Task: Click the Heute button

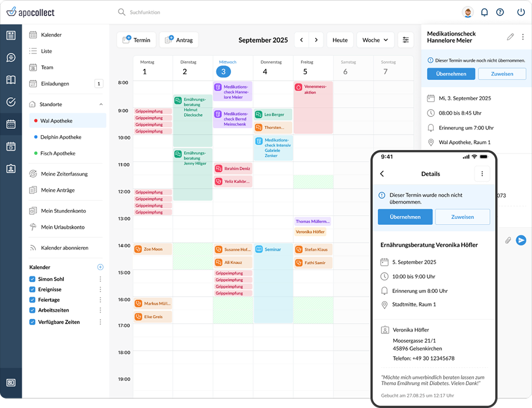Action: tap(340, 40)
